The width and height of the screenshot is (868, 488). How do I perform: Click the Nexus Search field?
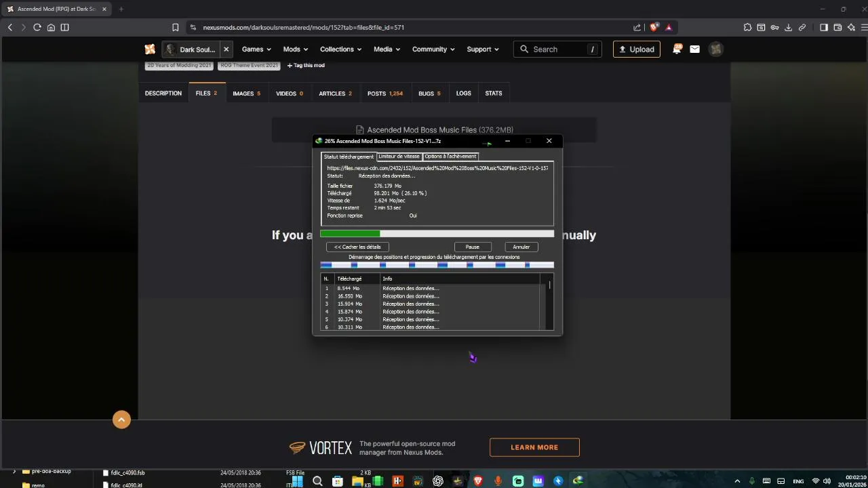(557, 49)
